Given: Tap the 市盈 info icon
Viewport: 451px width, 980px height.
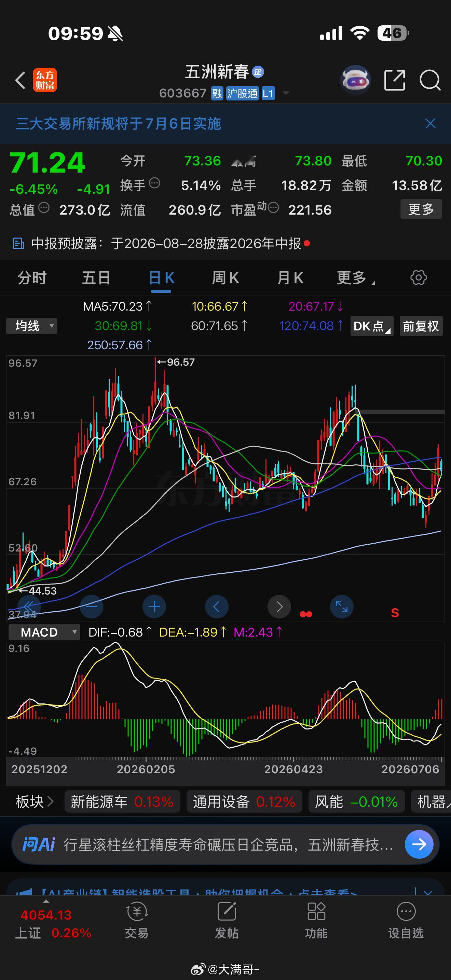Looking at the screenshot, I should [273, 208].
